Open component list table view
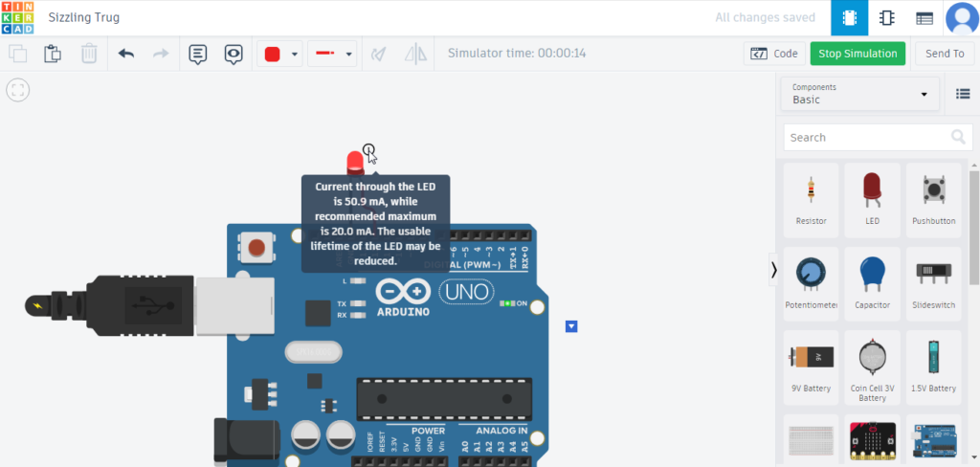This screenshot has height=467, width=980. click(x=924, y=17)
